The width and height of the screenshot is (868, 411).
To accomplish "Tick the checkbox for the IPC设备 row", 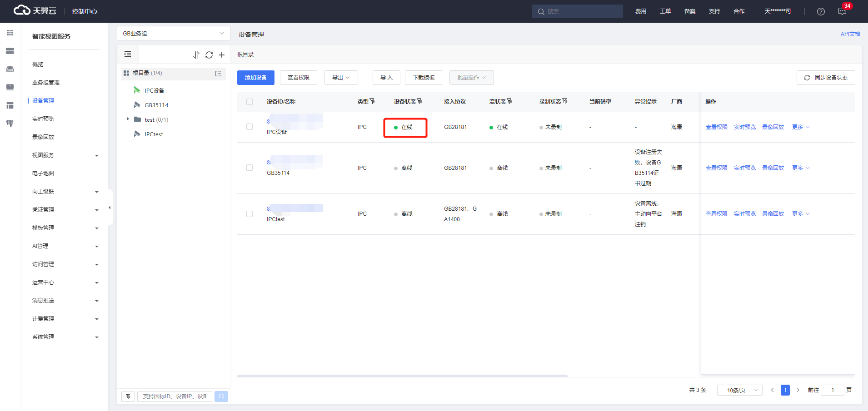I will [x=249, y=127].
